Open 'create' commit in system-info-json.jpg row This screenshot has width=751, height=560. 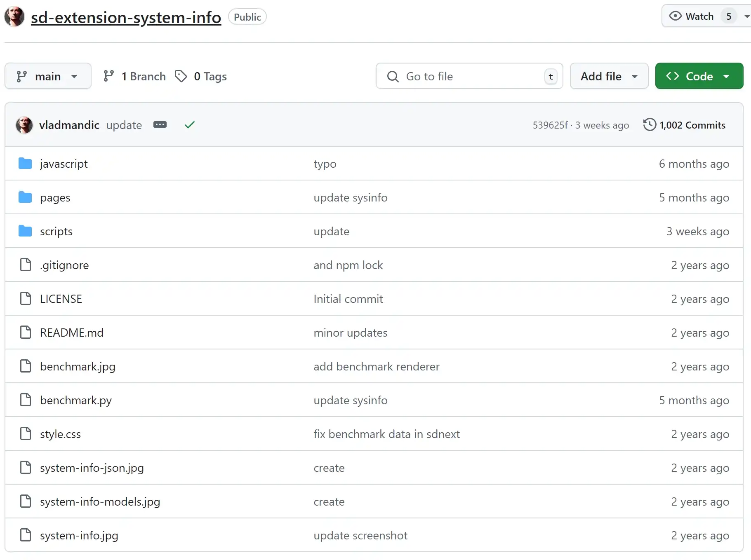click(x=329, y=468)
